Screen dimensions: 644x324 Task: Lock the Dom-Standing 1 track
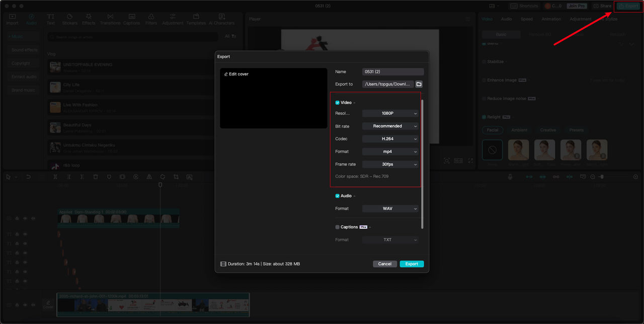click(x=17, y=218)
